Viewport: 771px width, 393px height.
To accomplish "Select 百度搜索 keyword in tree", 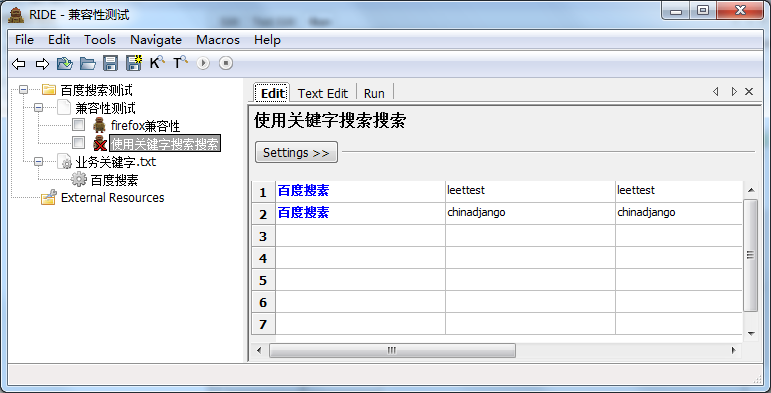I will pos(115,180).
